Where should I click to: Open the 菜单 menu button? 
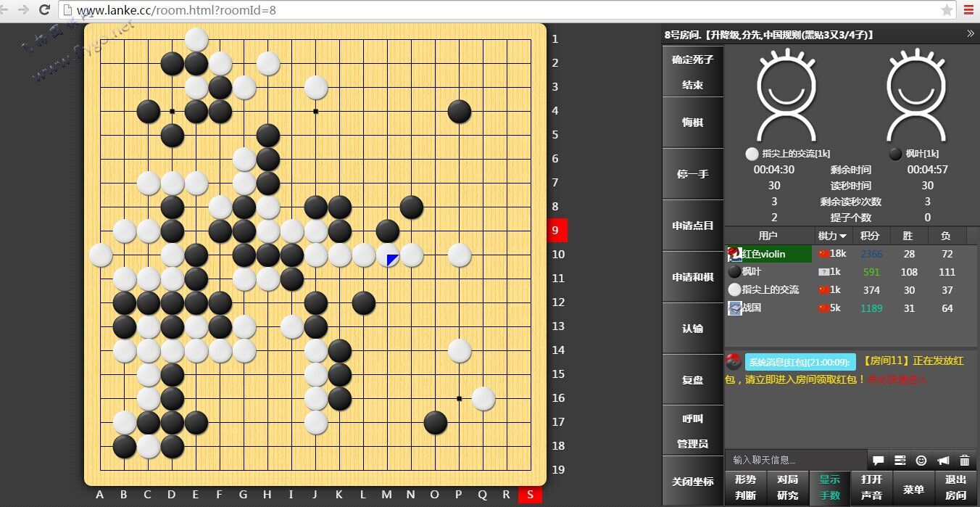point(913,489)
